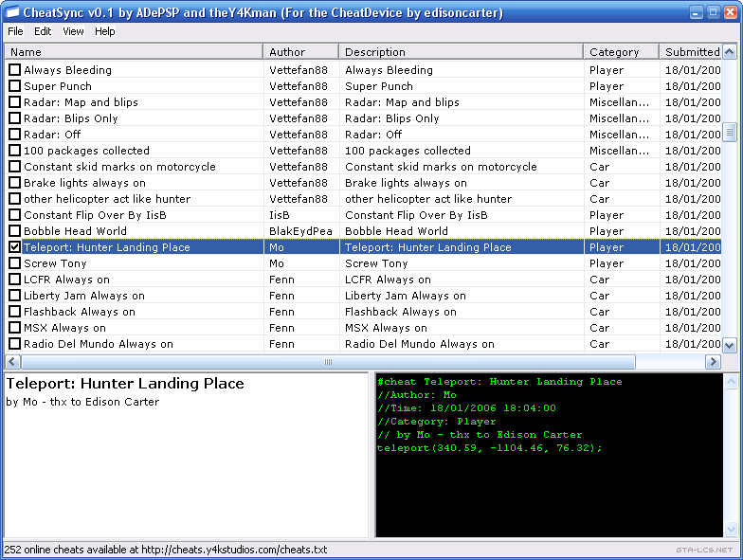This screenshot has height=560, width=743.
Task: Click the //Time: 18/01/2006 code line
Action: 466,407
